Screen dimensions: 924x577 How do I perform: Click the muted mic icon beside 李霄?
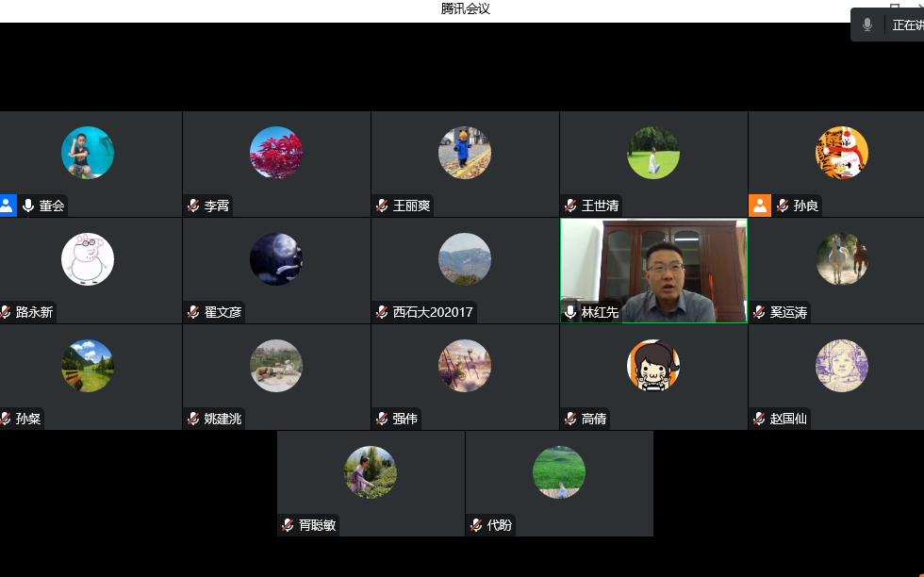click(193, 206)
